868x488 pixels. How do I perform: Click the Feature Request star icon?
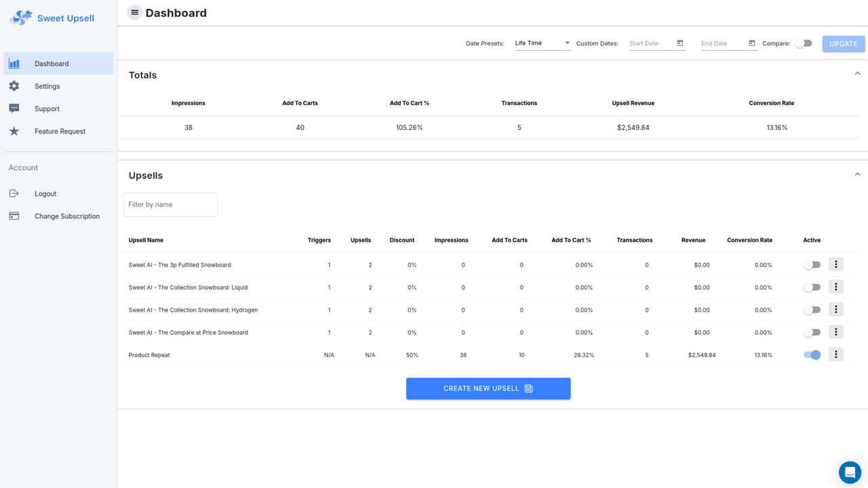[14, 131]
